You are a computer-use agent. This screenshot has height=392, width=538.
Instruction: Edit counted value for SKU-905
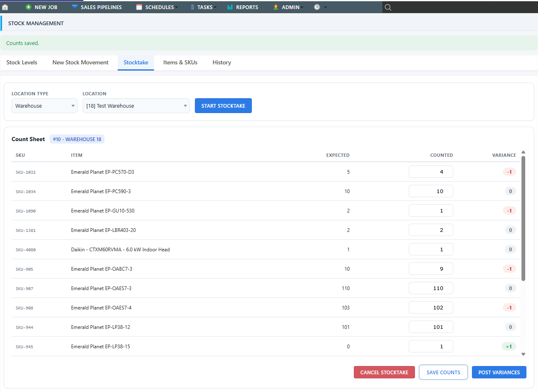(431, 269)
